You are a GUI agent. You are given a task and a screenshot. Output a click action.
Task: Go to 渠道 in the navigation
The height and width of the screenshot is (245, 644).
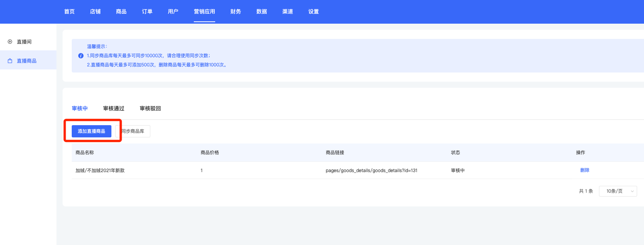tap(288, 11)
